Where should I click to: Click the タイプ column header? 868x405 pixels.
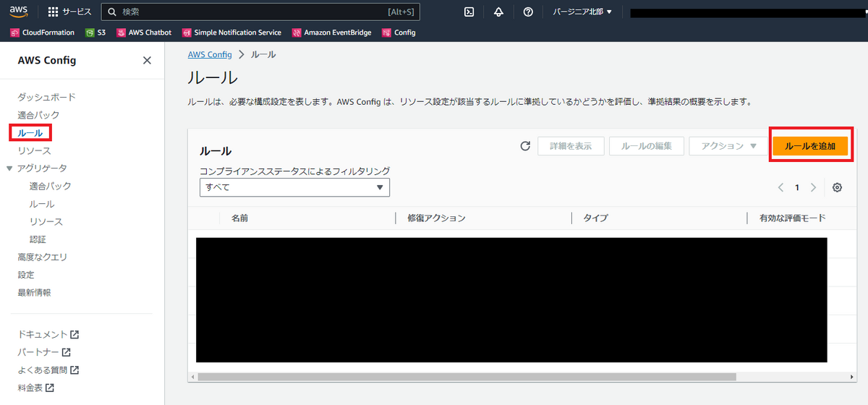(595, 218)
